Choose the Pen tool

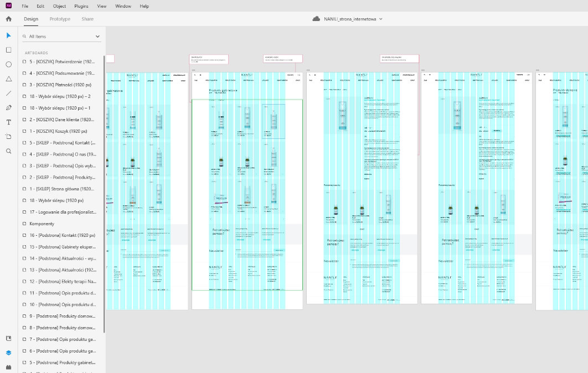click(x=8, y=107)
